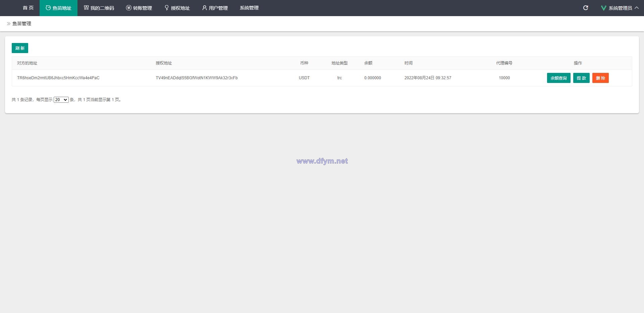
Task: Click the red 删除 button
Action: (x=600, y=78)
